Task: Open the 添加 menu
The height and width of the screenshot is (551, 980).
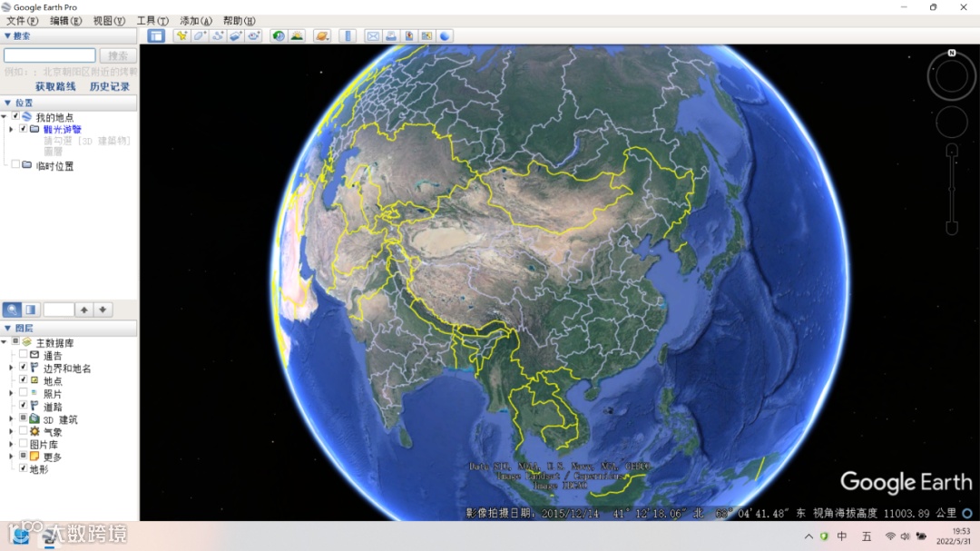Action: click(196, 21)
